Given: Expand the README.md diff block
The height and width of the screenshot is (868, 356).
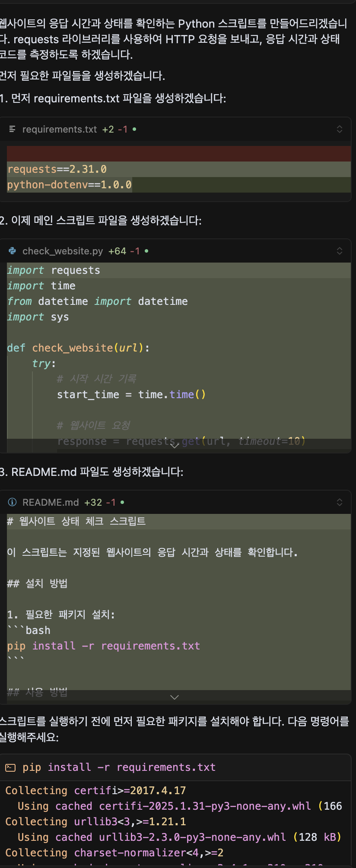Looking at the screenshot, I should pos(340,502).
